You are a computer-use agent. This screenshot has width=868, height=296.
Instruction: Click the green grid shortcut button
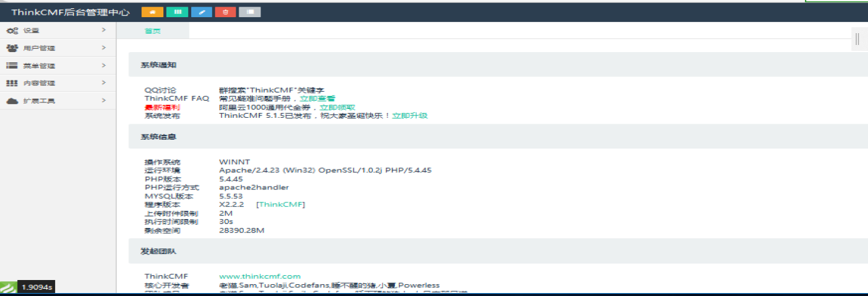tap(177, 12)
